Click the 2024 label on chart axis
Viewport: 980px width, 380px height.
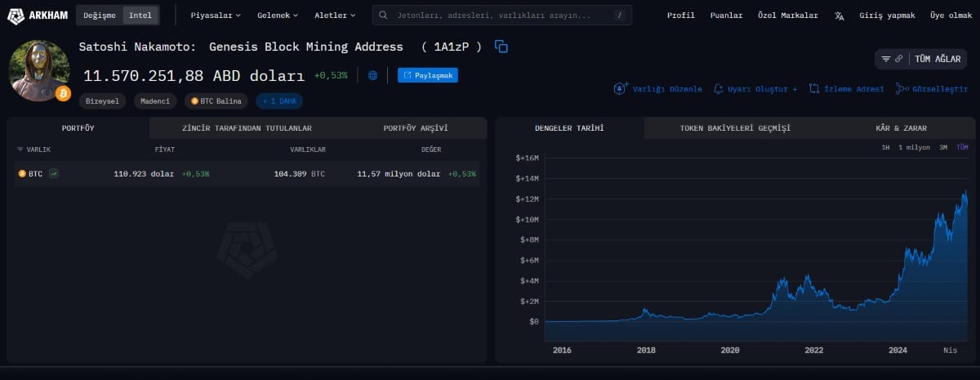[898, 350]
